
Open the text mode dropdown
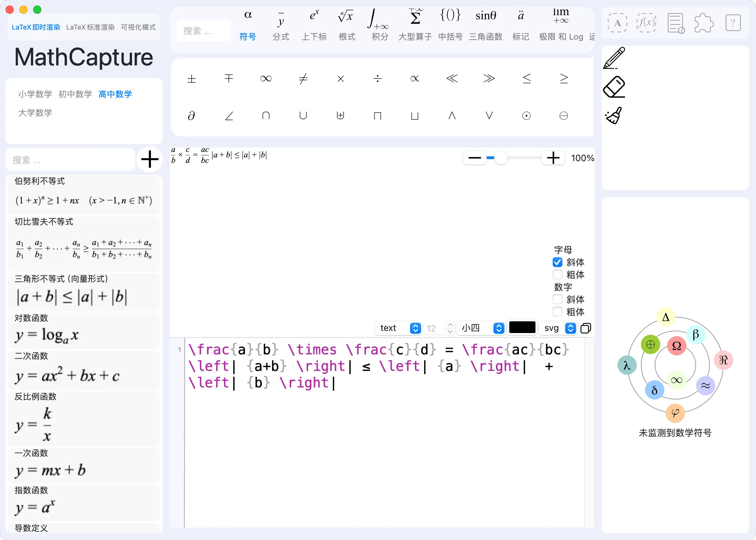tap(398, 328)
